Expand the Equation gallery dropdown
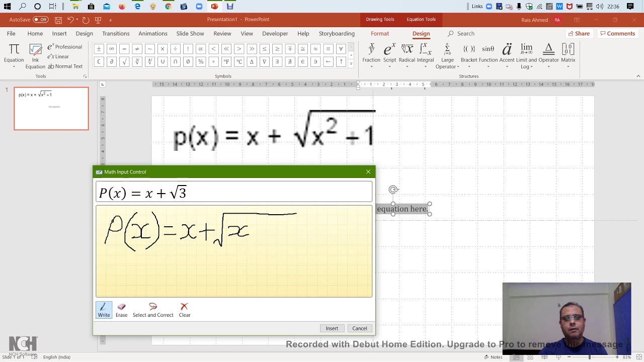 pyautogui.click(x=14, y=66)
